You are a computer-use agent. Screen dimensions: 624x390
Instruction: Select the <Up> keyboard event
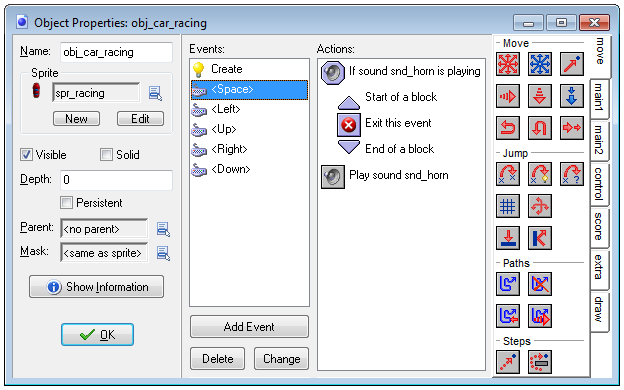pyautogui.click(x=249, y=129)
